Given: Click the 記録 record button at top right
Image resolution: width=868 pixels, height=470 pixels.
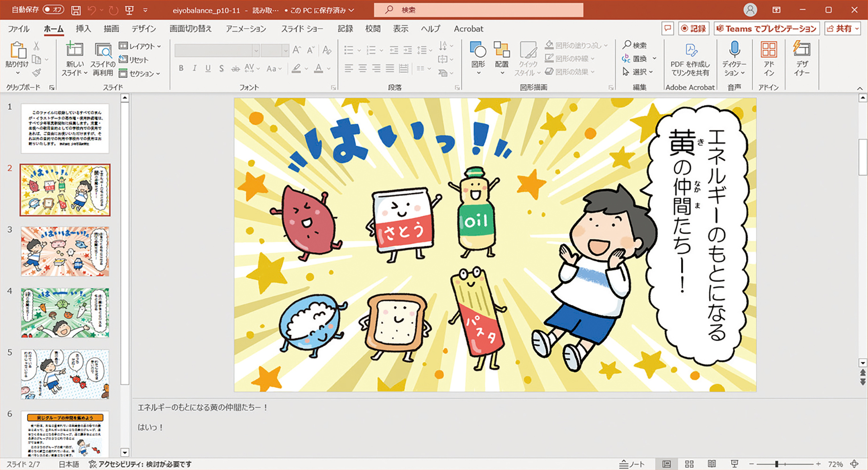Looking at the screenshot, I should (x=694, y=29).
